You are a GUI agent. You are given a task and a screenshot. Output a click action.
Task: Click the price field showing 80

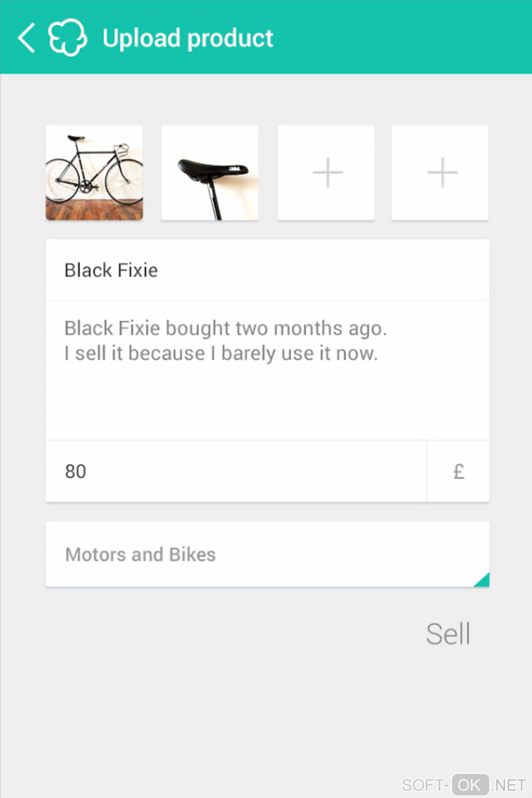click(236, 471)
